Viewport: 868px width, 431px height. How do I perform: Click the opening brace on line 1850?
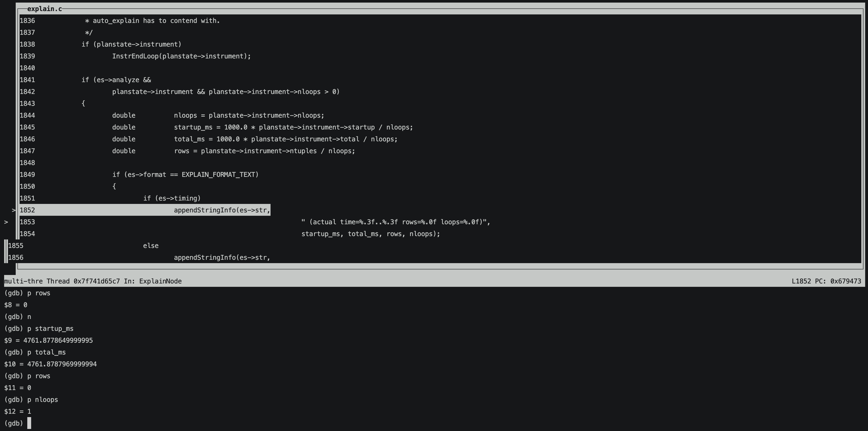114,186
